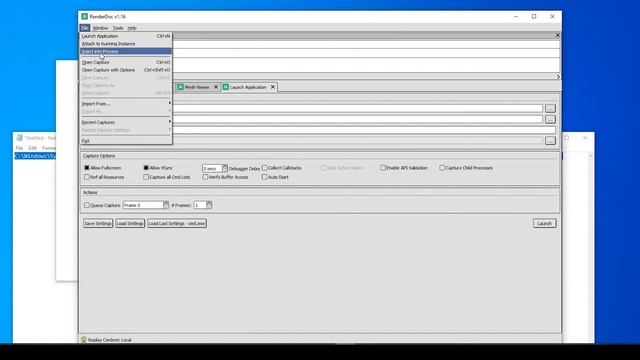Viewport: 640px width, 360px height.
Task: Click the Queue Capture frame spinner arrows
Action: [166, 205]
